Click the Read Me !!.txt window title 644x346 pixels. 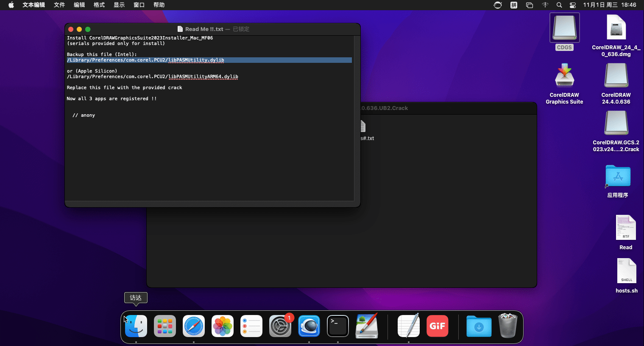point(204,29)
